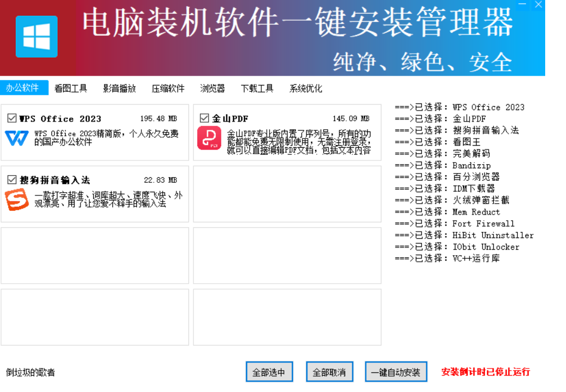Image resolution: width=566 pixels, height=392 pixels.
Task: Click the 金山PDF size 145.09 MB
Action: 351,118
